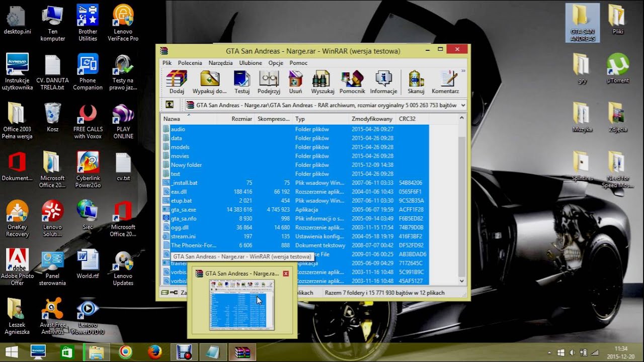Select the audio folder row
644x362 pixels.
295,129
